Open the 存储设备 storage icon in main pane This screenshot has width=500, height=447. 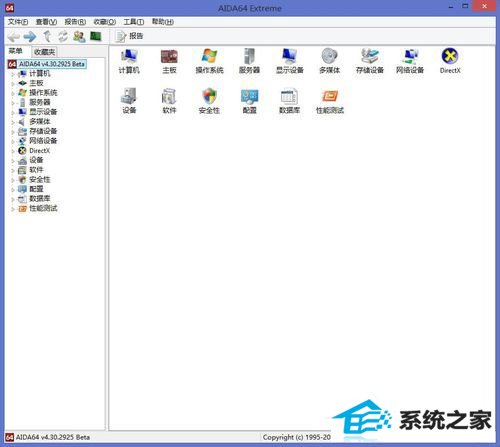click(x=370, y=61)
